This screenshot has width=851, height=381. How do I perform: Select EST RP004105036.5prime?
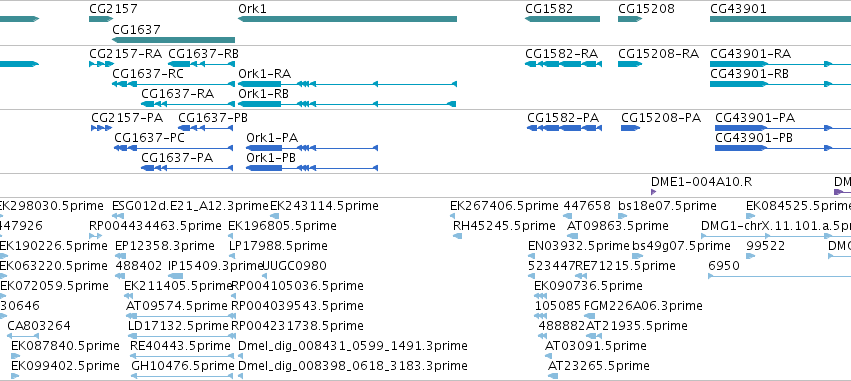click(x=297, y=286)
